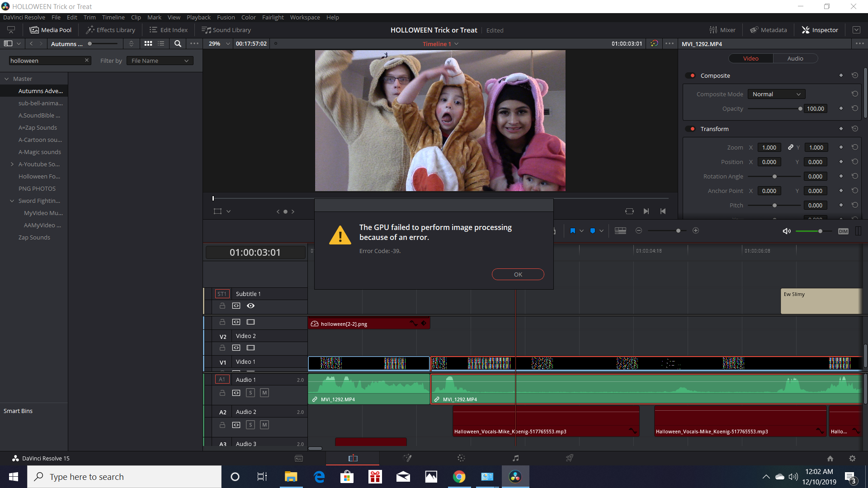The width and height of the screenshot is (868, 488).
Task: Mute timeline audio speaker icon
Action: [787, 231]
